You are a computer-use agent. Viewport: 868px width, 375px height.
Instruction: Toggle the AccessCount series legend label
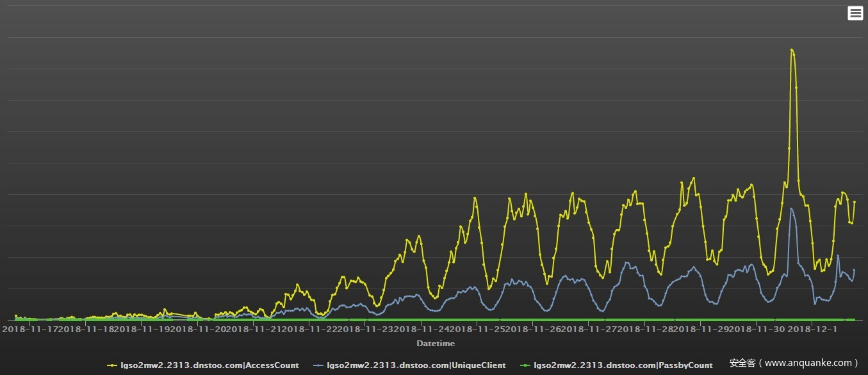(209, 365)
